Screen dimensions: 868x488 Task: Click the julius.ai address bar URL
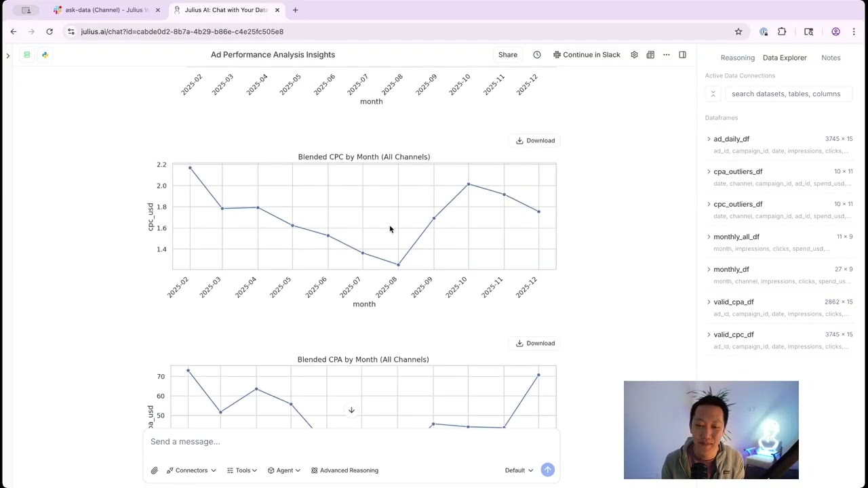[182, 32]
